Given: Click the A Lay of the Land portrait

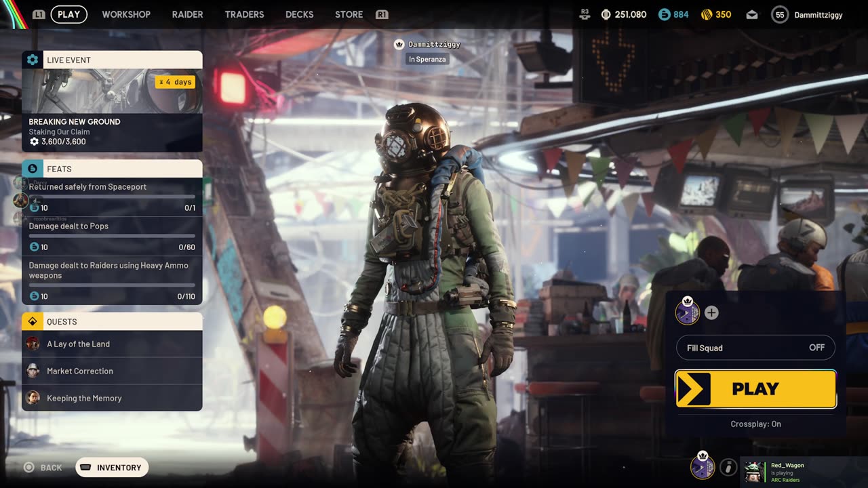Looking at the screenshot, I should click(33, 344).
